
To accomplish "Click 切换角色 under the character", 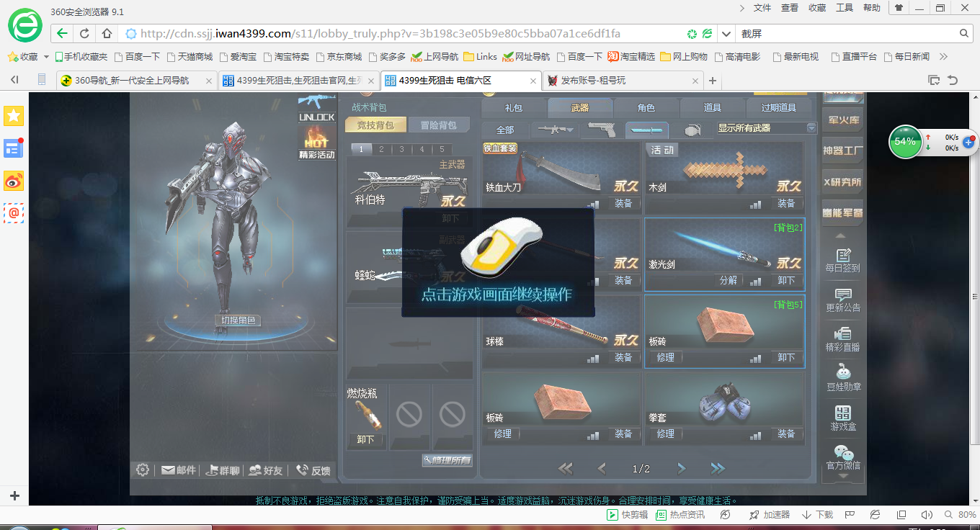I will pyautogui.click(x=237, y=320).
